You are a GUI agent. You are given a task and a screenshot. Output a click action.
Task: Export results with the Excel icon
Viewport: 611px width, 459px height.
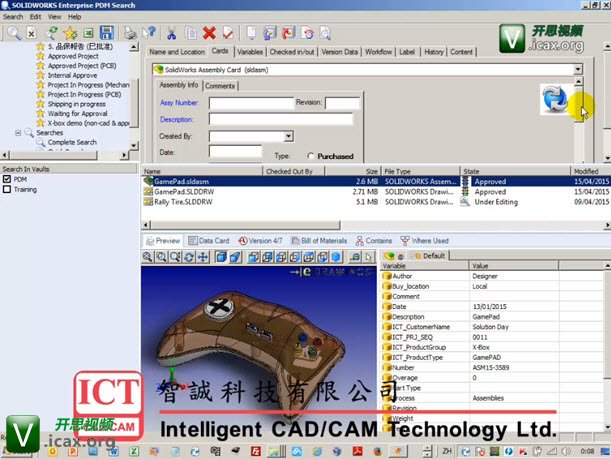click(x=88, y=33)
